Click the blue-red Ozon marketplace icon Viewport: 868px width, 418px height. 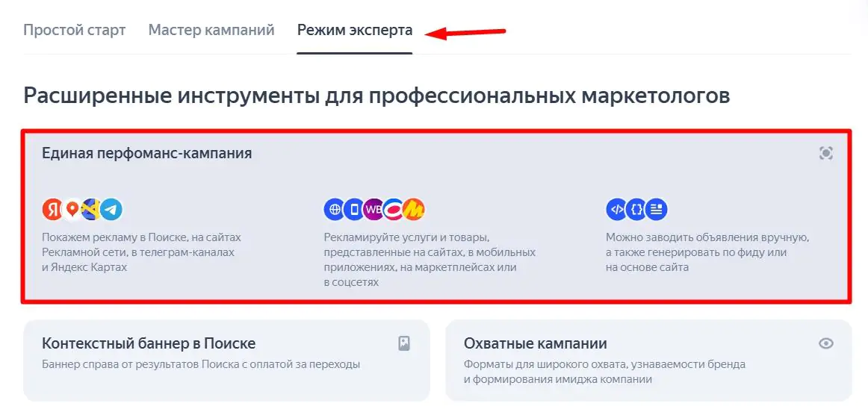tap(394, 209)
